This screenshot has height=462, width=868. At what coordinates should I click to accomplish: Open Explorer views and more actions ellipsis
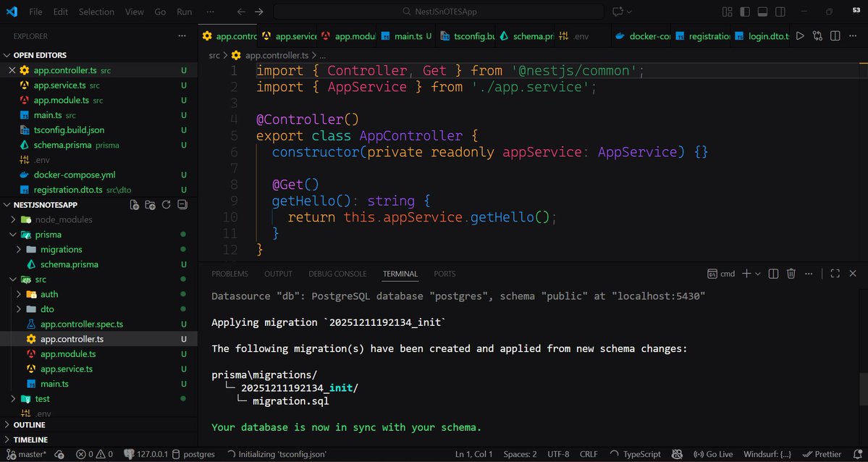pos(182,36)
